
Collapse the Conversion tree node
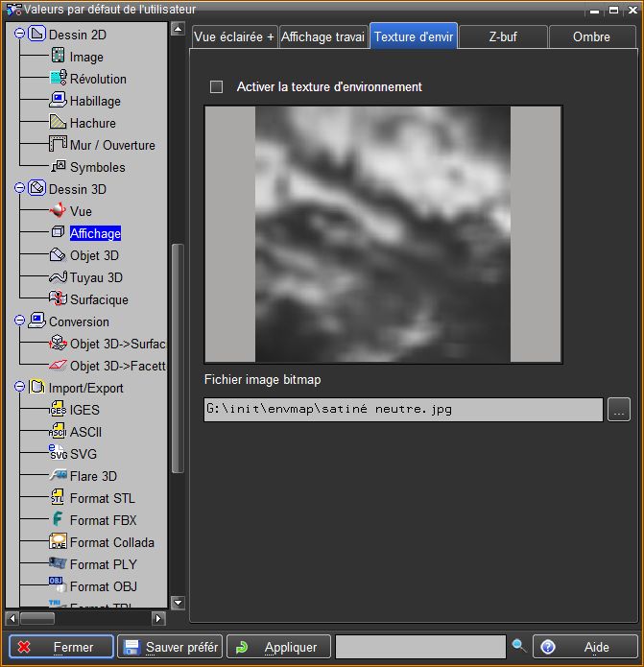(x=19, y=322)
